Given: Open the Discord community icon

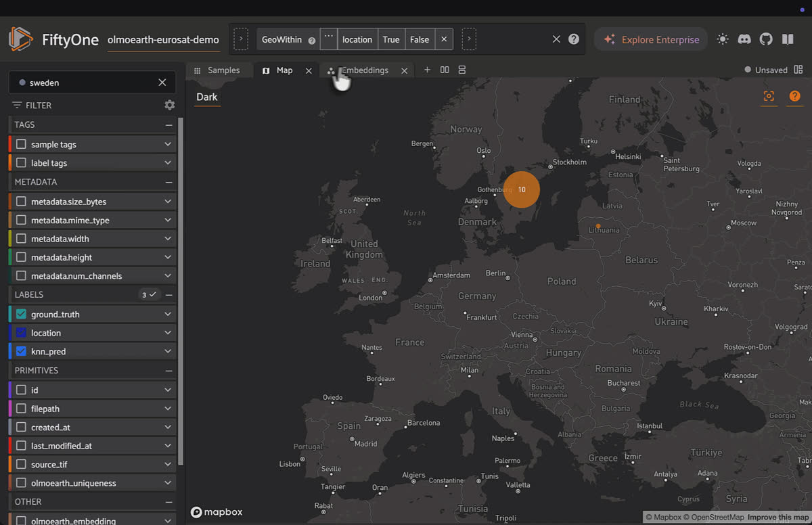Looking at the screenshot, I should (x=744, y=39).
